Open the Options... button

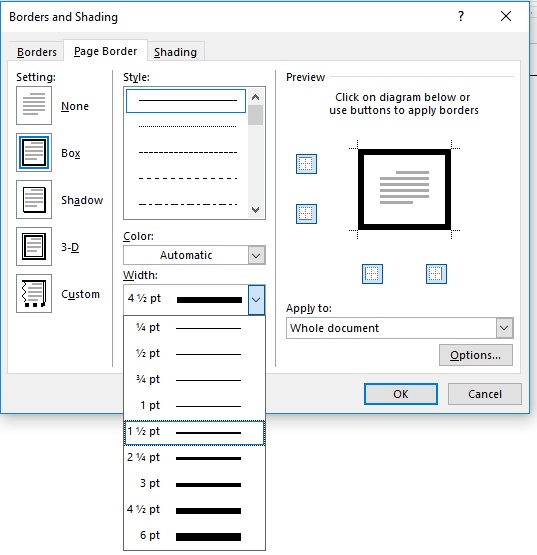tap(476, 355)
